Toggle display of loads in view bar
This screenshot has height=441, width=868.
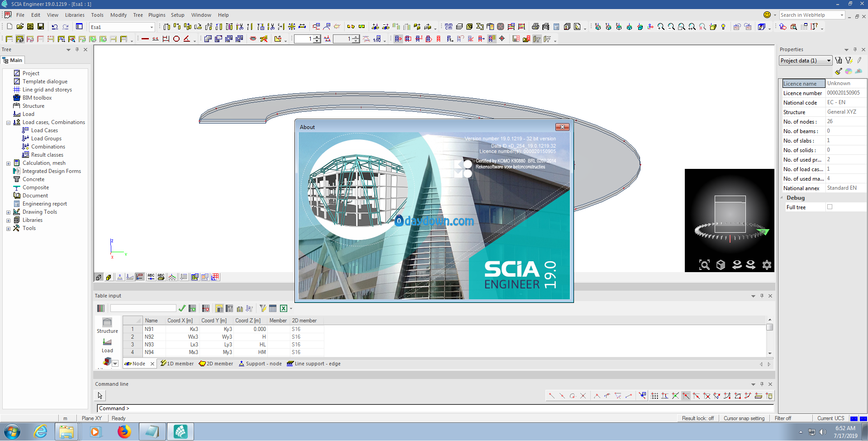[130, 277]
